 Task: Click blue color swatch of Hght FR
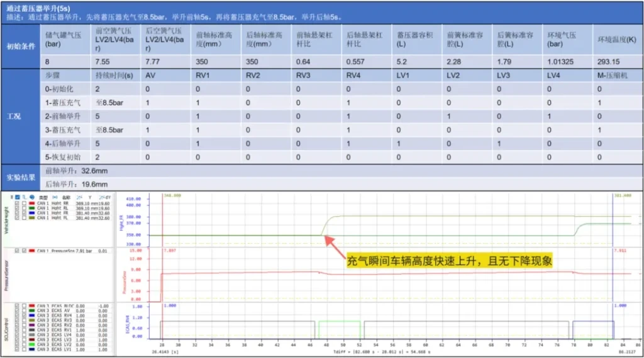[32, 213]
